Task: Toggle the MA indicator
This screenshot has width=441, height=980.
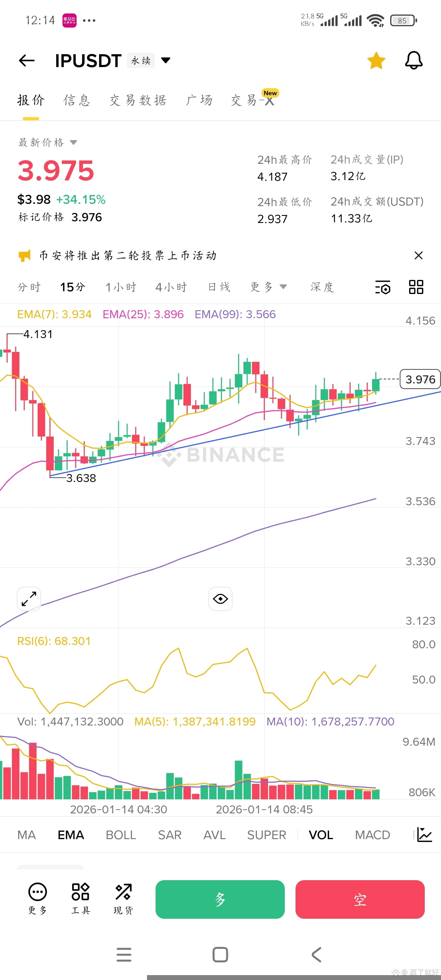Action: [27, 835]
